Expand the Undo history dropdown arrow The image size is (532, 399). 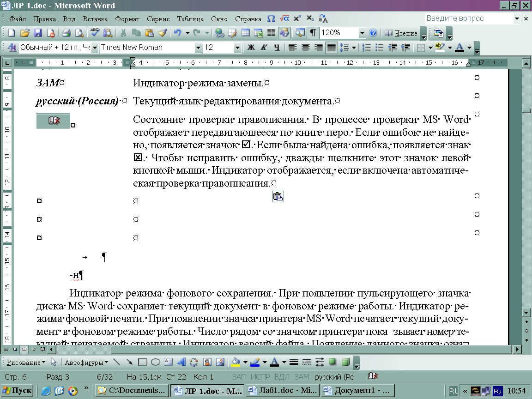[187, 33]
